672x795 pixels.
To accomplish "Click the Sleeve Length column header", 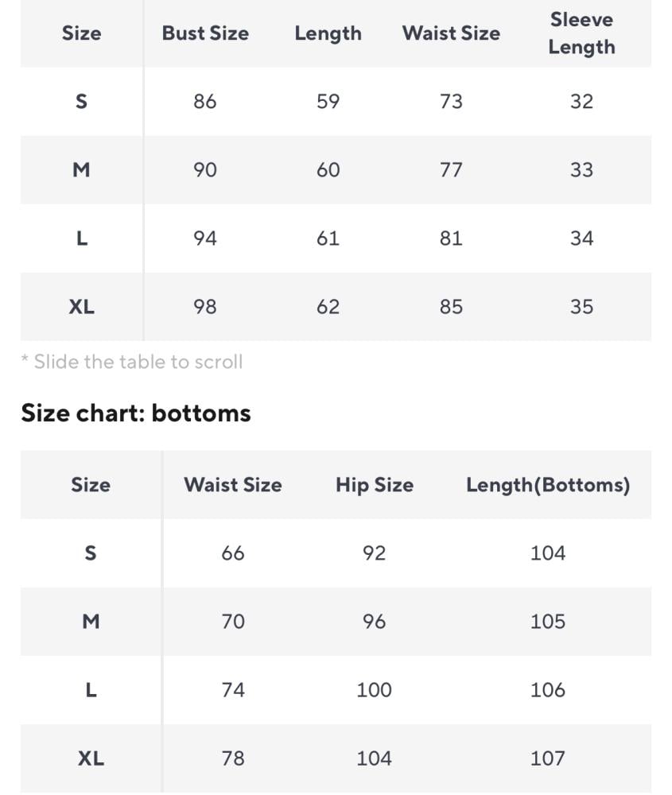I will (x=581, y=33).
